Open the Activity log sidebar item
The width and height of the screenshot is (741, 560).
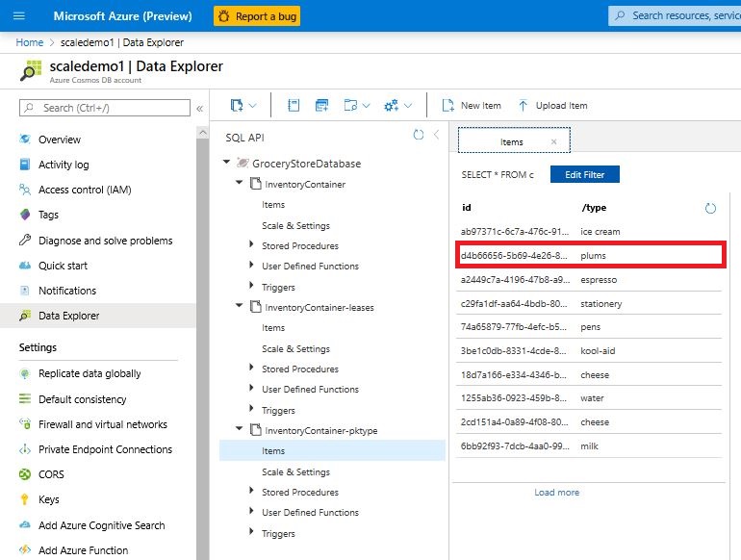coord(64,165)
